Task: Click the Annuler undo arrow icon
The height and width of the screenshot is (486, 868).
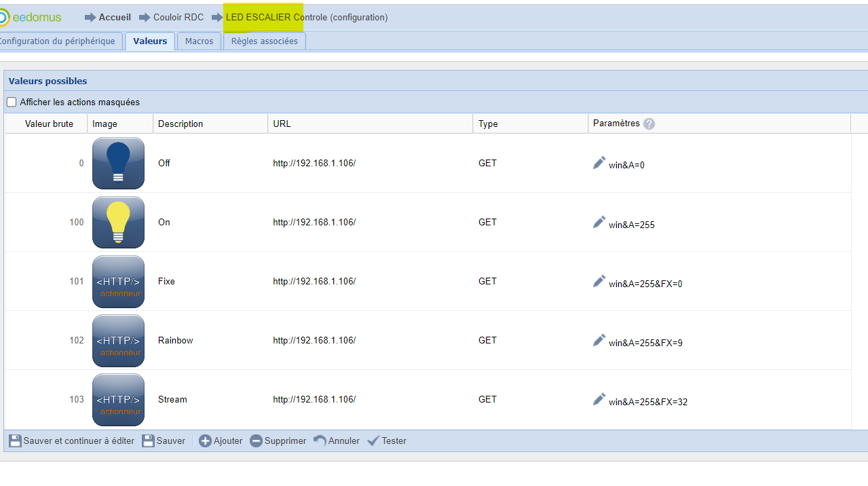Action: tap(320, 441)
